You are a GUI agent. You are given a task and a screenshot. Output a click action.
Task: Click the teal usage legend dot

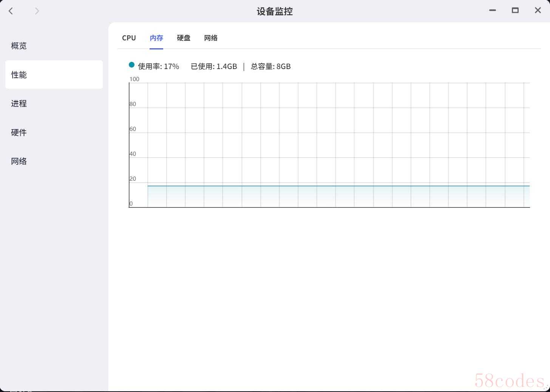click(131, 65)
